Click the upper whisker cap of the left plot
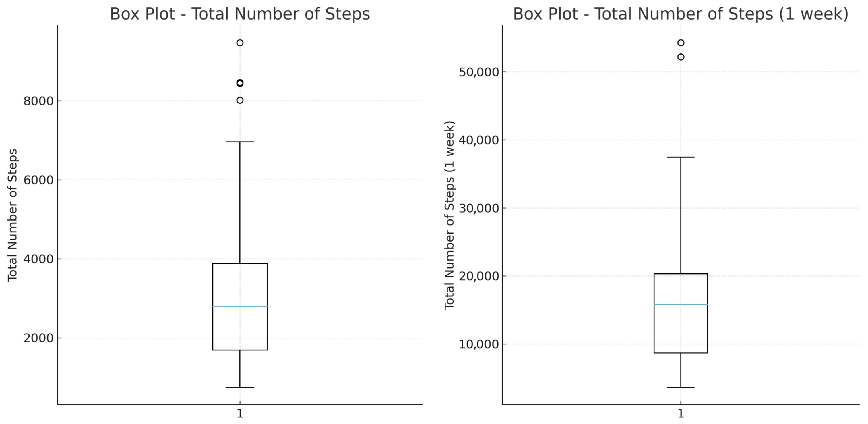The width and height of the screenshot is (868, 424). [x=240, y=142]
